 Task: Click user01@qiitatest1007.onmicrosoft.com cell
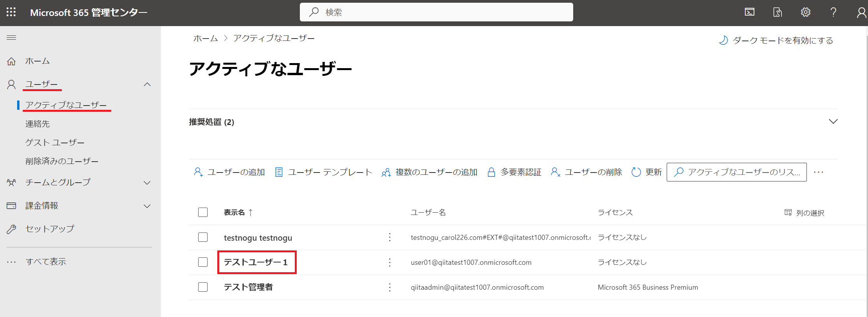coord(471,262)
